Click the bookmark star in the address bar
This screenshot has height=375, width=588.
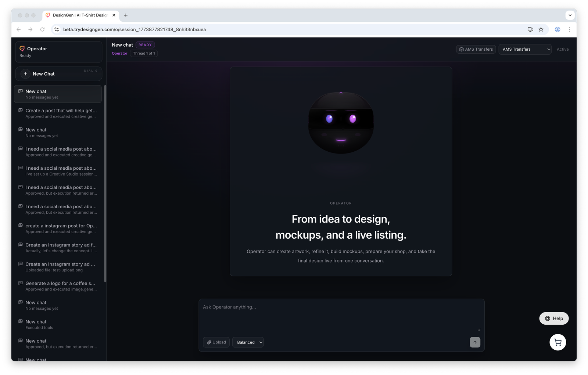541,29
